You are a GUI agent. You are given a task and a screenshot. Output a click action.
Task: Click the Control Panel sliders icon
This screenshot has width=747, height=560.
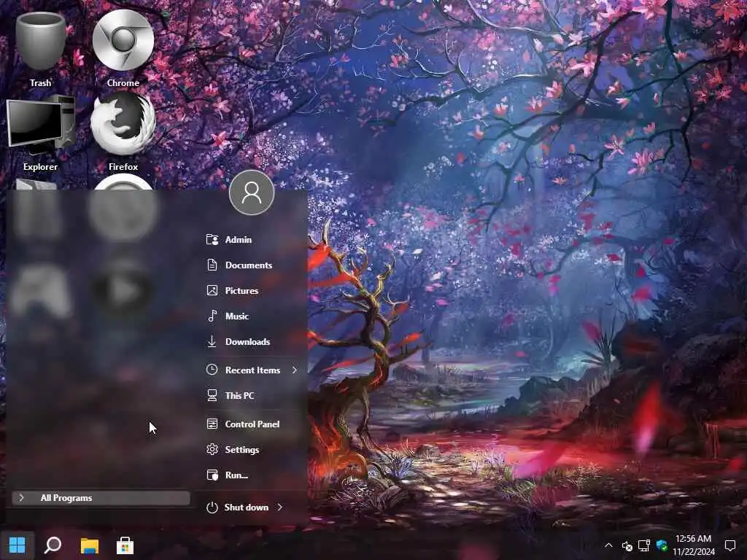[212, 424]
